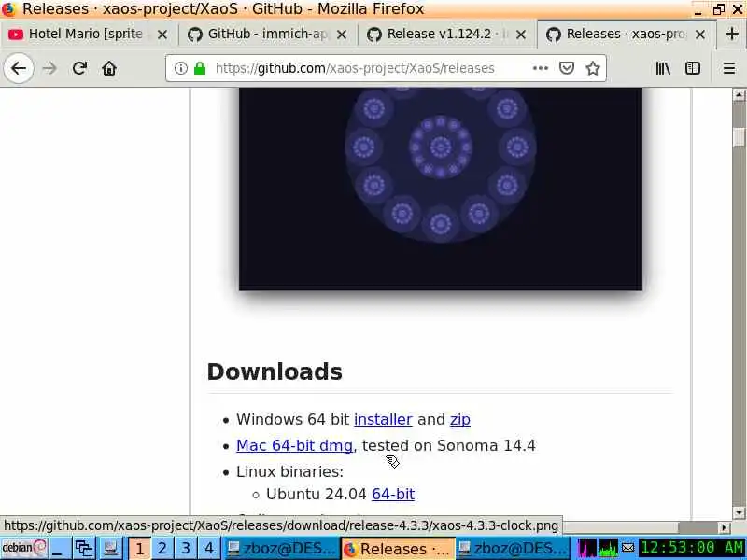This screenshot has height=560, width=747.
Task: Switch to workspace 2
Action: (162, 549)
